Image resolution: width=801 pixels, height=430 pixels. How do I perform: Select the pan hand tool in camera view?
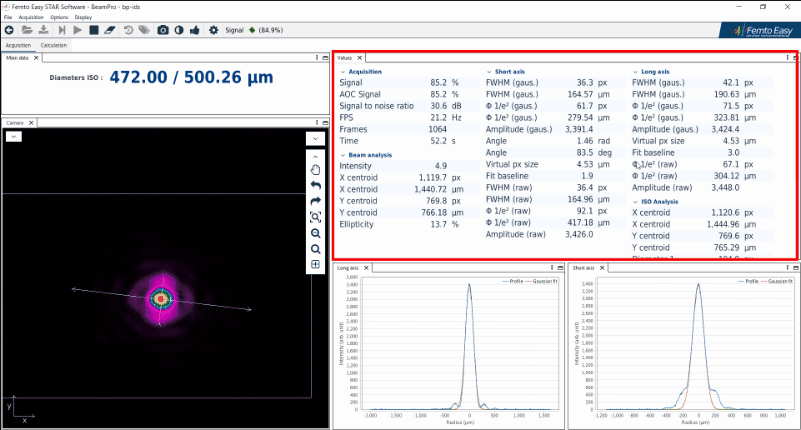point(315,170)
